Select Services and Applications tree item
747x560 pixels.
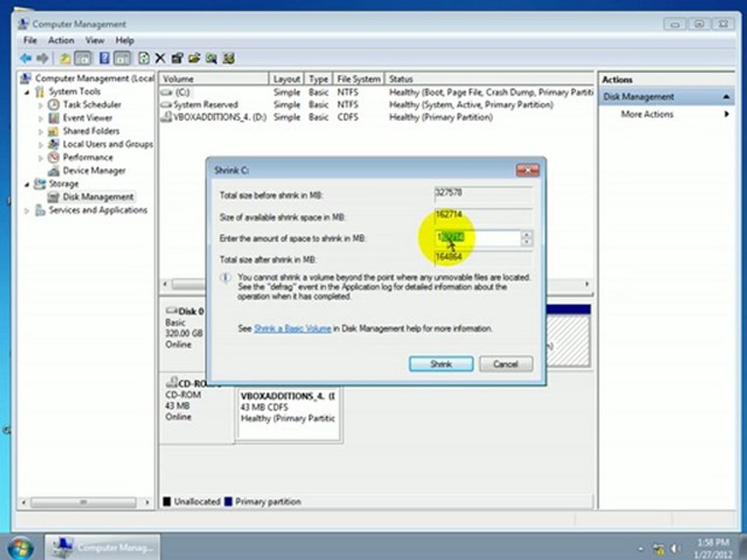[98, 210]
